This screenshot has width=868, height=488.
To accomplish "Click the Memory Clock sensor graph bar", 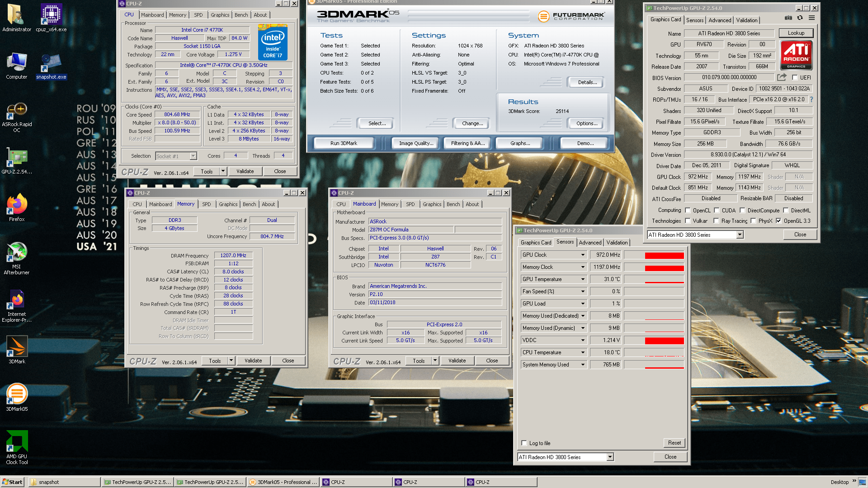I will click(x=654, y=267).
